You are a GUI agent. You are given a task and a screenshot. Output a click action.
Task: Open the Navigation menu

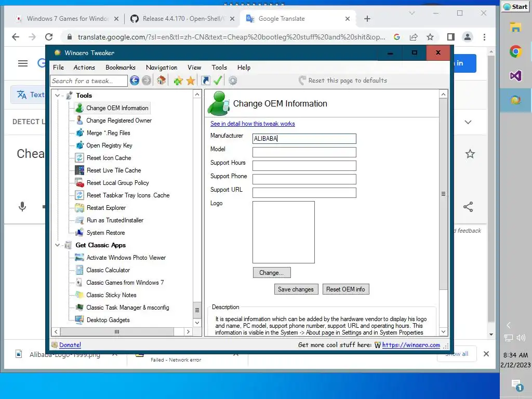coord(162,67)
